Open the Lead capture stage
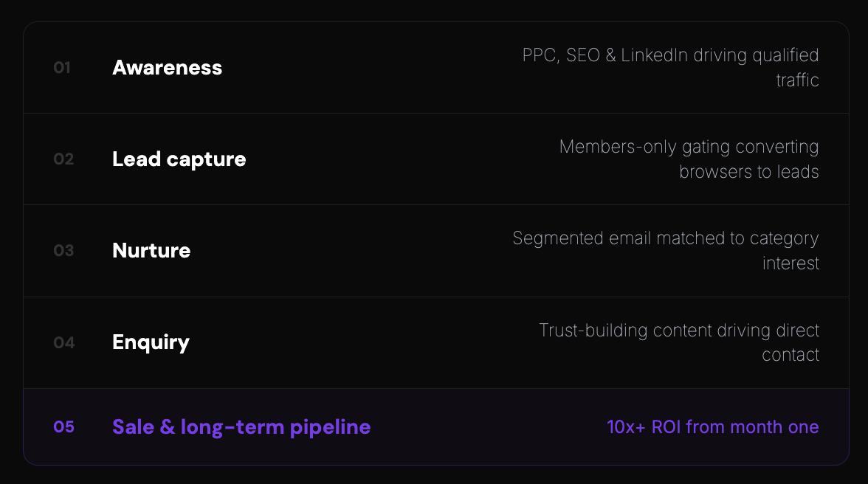The image size is (868, 484). tap(179, 159)
